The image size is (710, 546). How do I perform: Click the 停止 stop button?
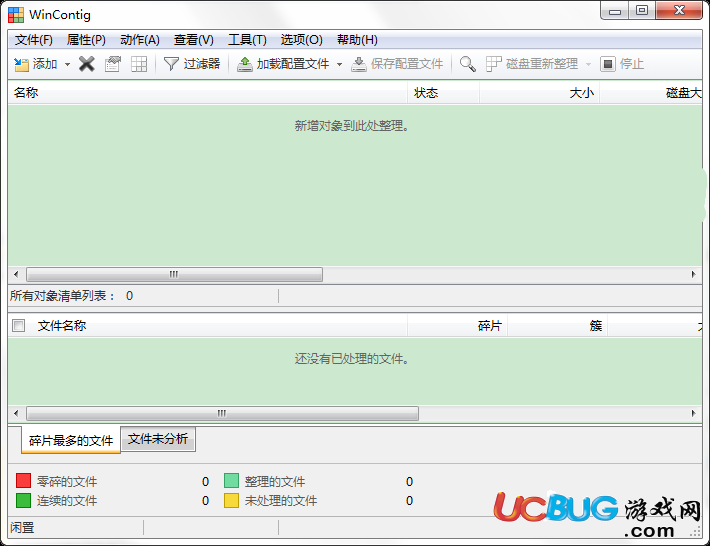622,64
